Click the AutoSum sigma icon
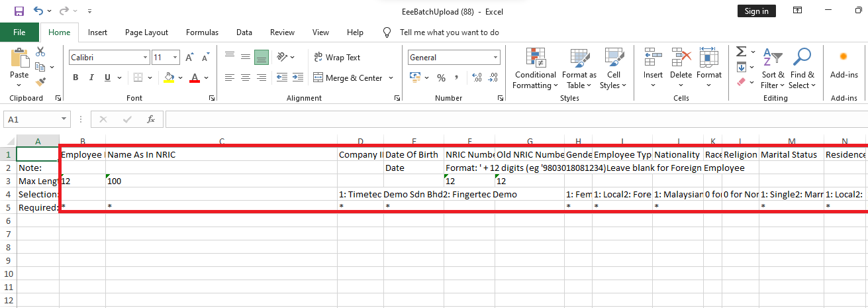The image size is (868, 308). (x=741, y=52)
